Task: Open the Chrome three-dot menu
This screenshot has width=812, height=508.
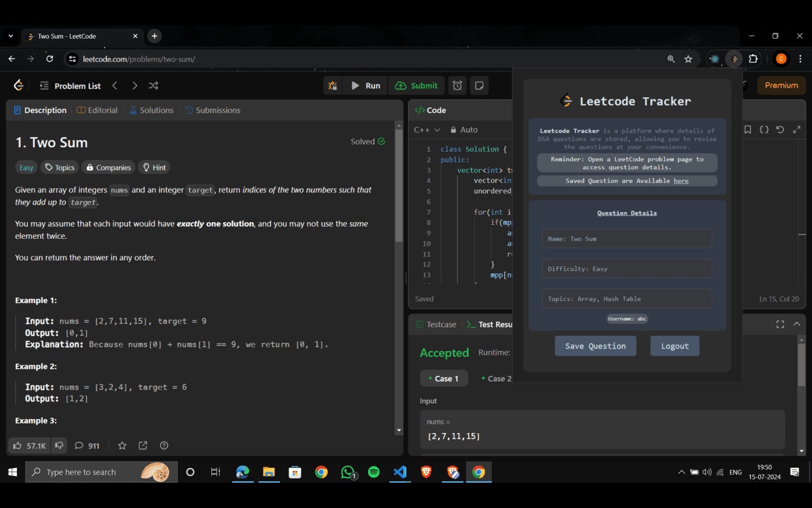Action: [x=800, y=59]
